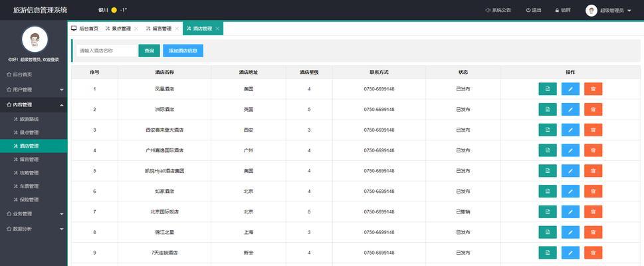Screen dimensions: 644x266
Task: Edit the 如家酒店 row
Action: pyautogui.click(x=570, y=191)
